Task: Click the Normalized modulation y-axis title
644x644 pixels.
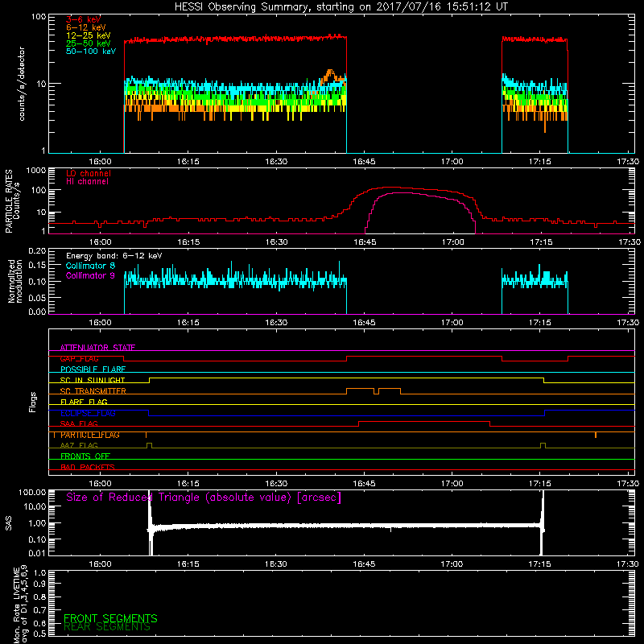Action: [14, 281]
